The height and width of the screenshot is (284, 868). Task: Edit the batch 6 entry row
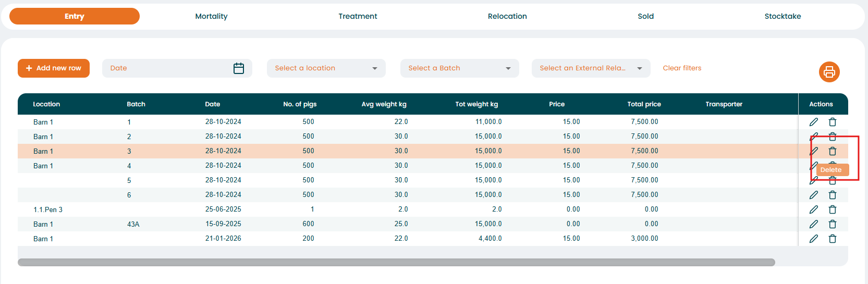pos(813,195)
